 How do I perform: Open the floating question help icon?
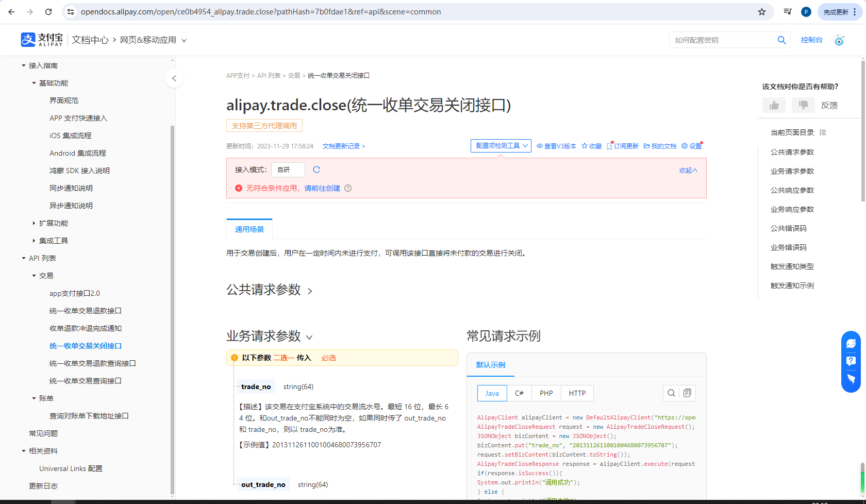point(851,361)
